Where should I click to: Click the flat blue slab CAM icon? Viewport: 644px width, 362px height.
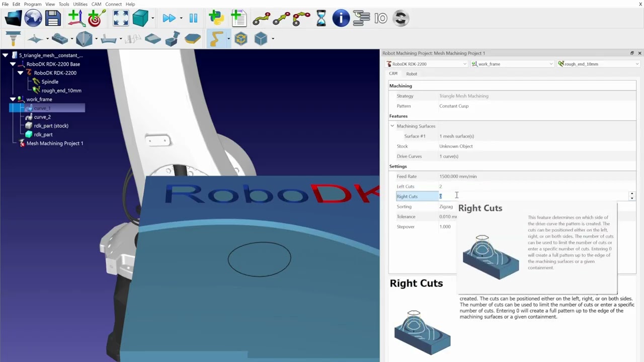click(x=152, y=39)
